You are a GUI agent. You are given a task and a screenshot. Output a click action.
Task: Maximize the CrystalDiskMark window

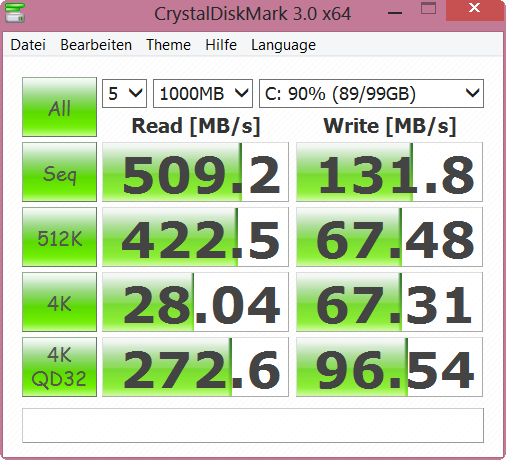coord(428,9)
